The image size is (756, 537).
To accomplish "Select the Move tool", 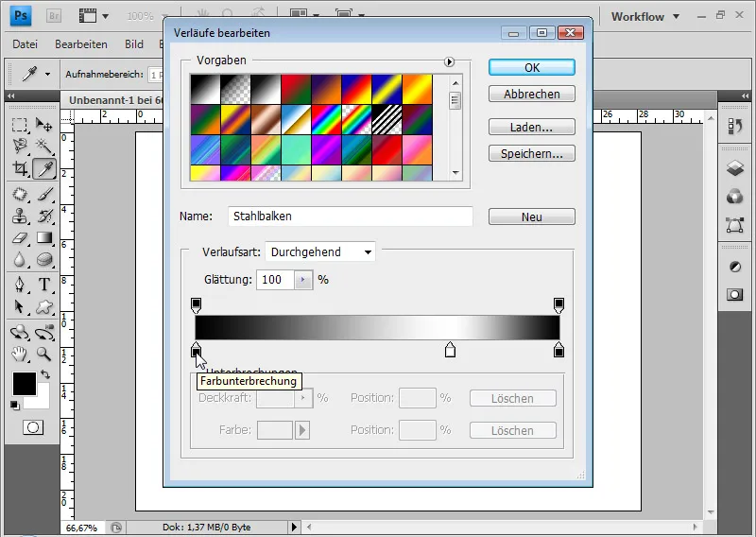I will [43, 125].
